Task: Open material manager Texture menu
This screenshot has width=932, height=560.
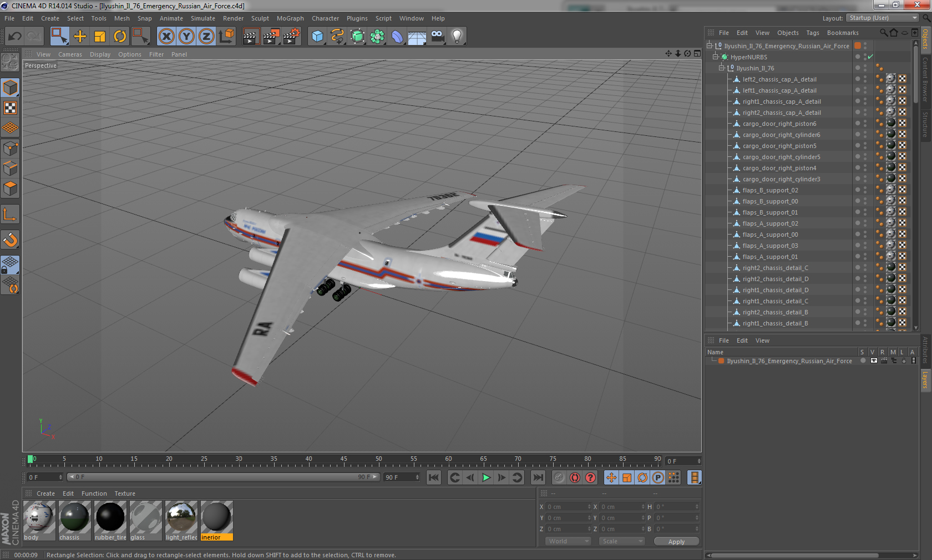Action: [x=125, y=493]
